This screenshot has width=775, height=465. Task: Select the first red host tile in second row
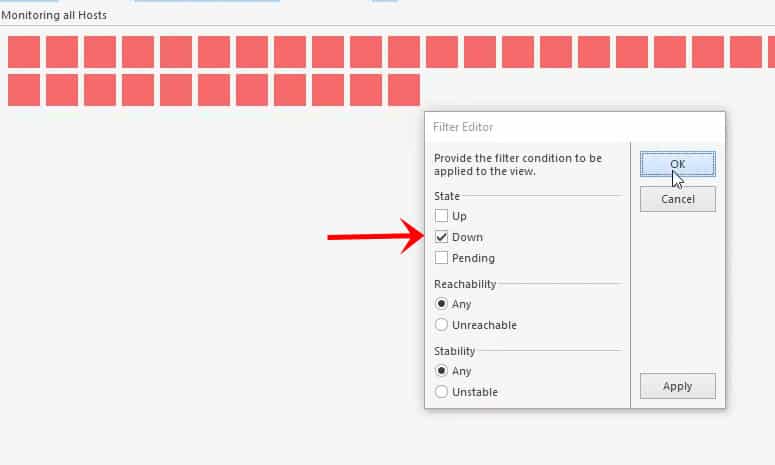point(24,90)
